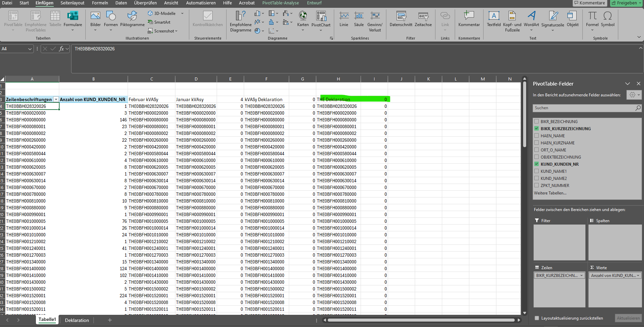Toggle Layoutaktualisierung zurückstellen checkbox
The width and height of the screenshot is (644, 327).
[x=537, y=318]
